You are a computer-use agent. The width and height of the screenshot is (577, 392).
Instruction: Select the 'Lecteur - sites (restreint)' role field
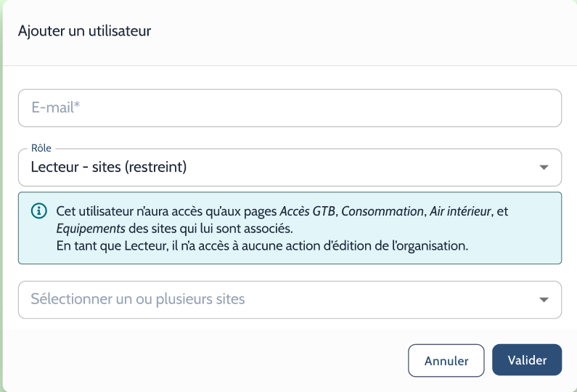pos(290,168)
